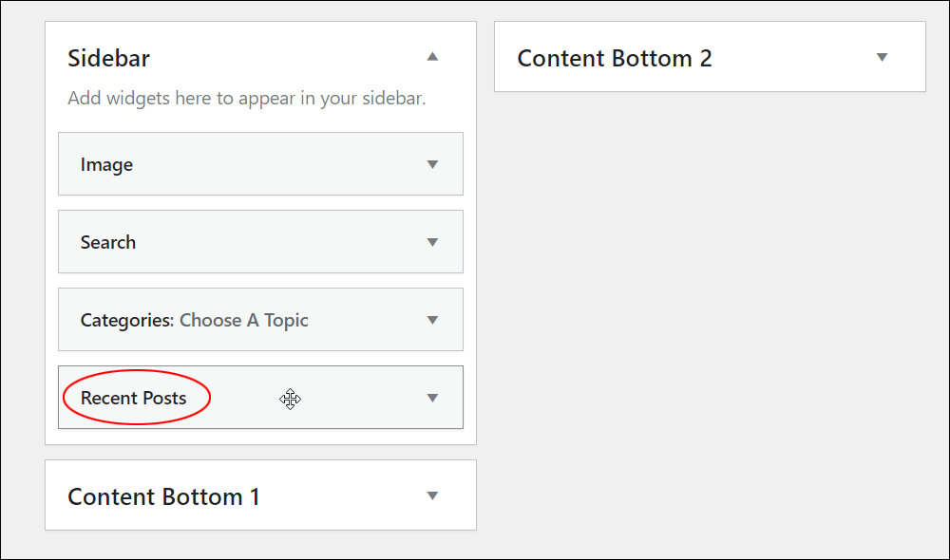Click the empty gray area under Content Bottom 2
Viewport: 950px width, 560px height.
point(710,303)
